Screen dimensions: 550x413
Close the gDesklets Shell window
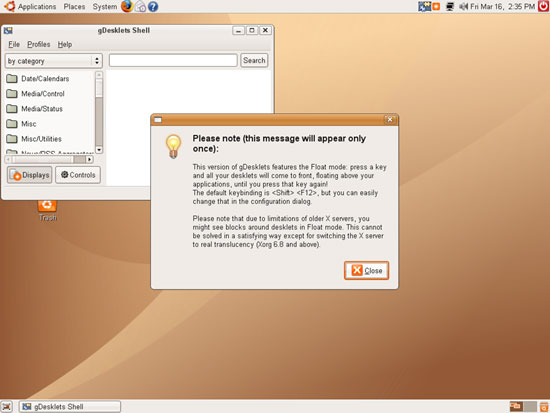(266, 31)
